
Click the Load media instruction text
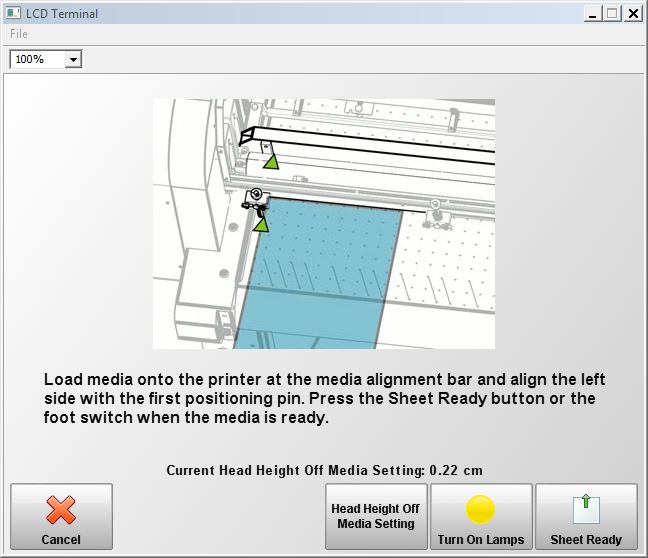324,398
